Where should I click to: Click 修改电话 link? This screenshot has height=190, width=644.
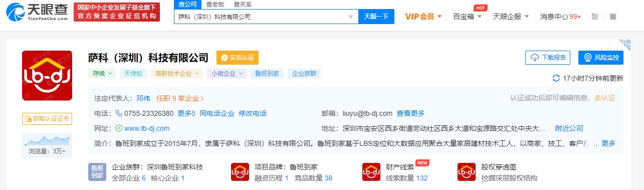point(253,113)
